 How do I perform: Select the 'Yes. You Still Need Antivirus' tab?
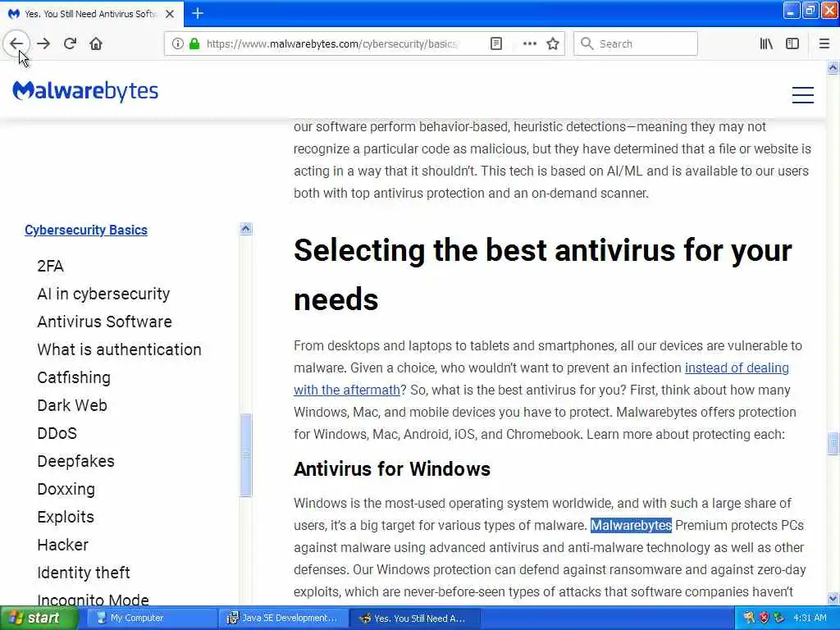coord(92,14)
